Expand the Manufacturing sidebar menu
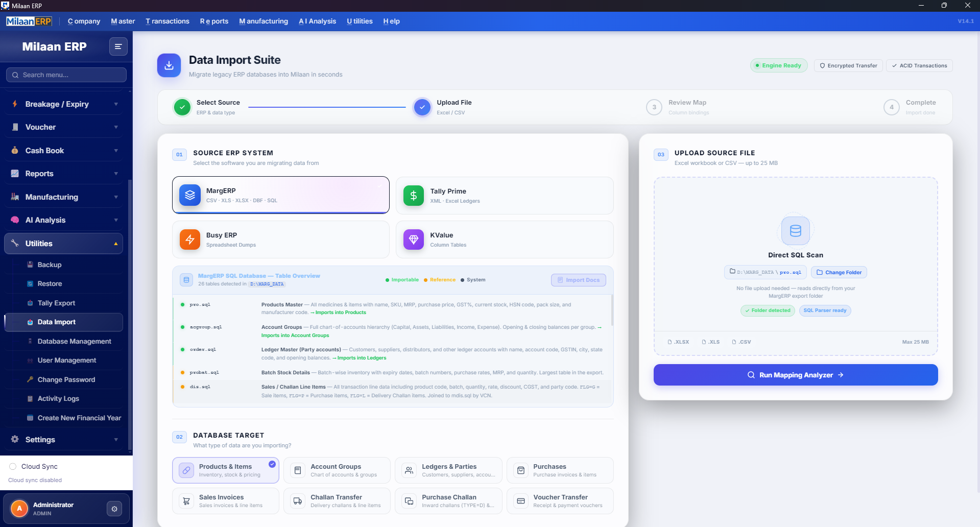Screen dimensions: 980x527 click(64, 197)
